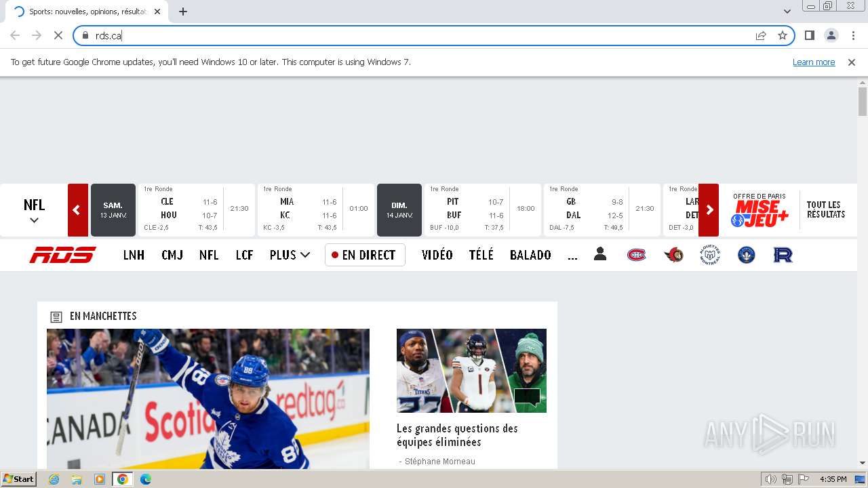
Task: Open the Ottawa Senators team logo
Action: tap(673, 255)
